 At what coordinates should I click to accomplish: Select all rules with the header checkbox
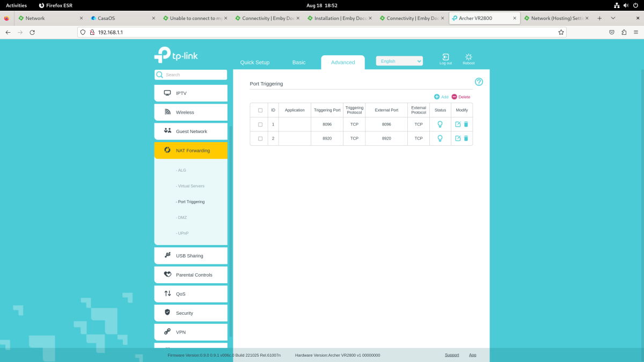[260, 109]
